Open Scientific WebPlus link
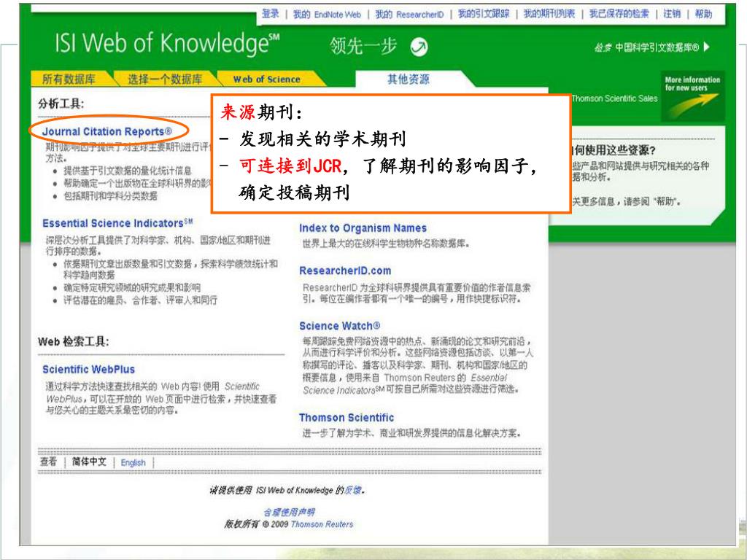747x560 pixels. pos(88,370)
